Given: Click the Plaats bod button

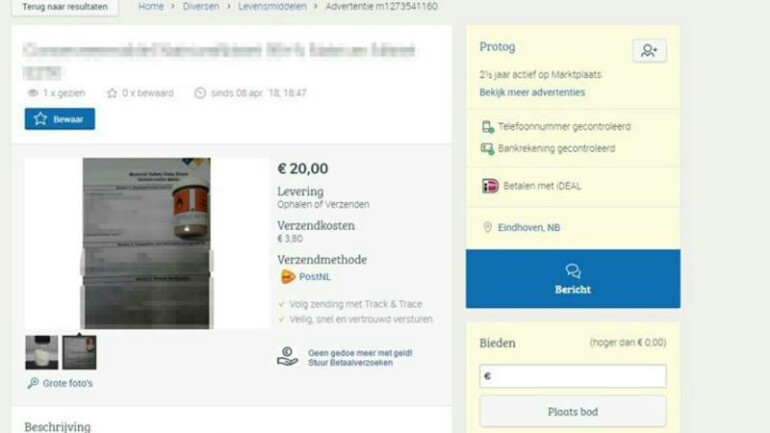Looking at the screenshot, I should (573, 411).
